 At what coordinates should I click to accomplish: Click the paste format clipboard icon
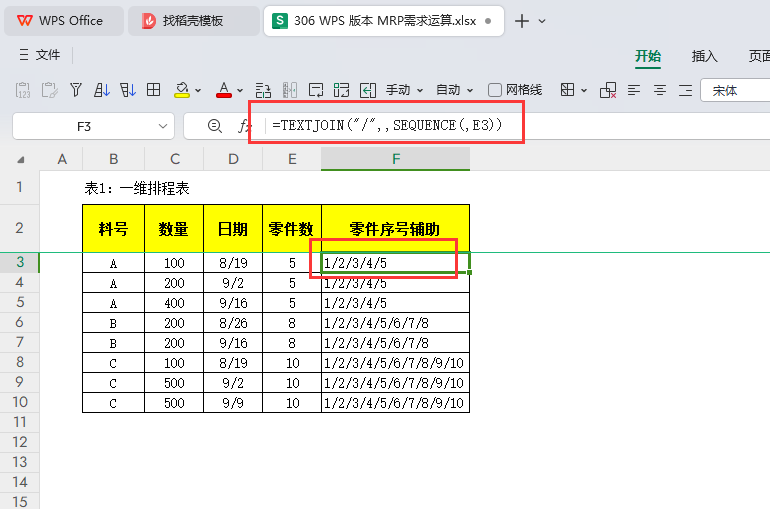(50, 90)
